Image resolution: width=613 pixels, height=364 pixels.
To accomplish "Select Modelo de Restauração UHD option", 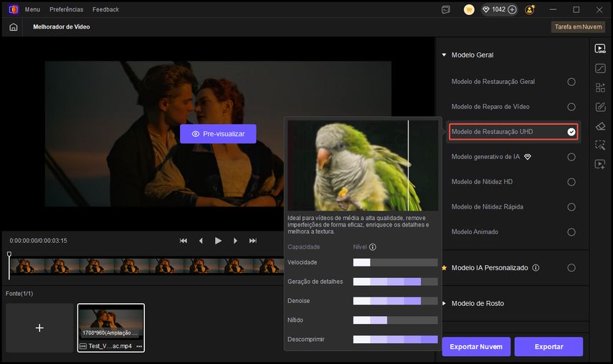I will click(x=513, y=132).
